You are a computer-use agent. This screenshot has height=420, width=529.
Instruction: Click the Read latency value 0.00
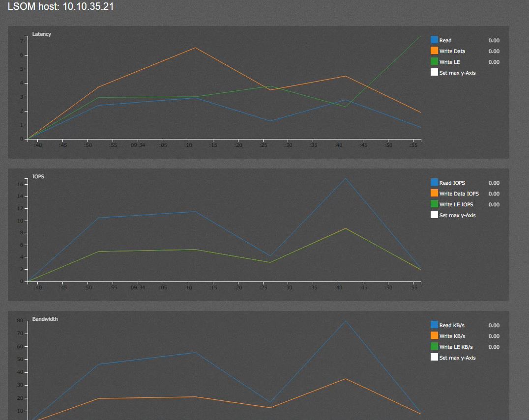coord(494,40)
